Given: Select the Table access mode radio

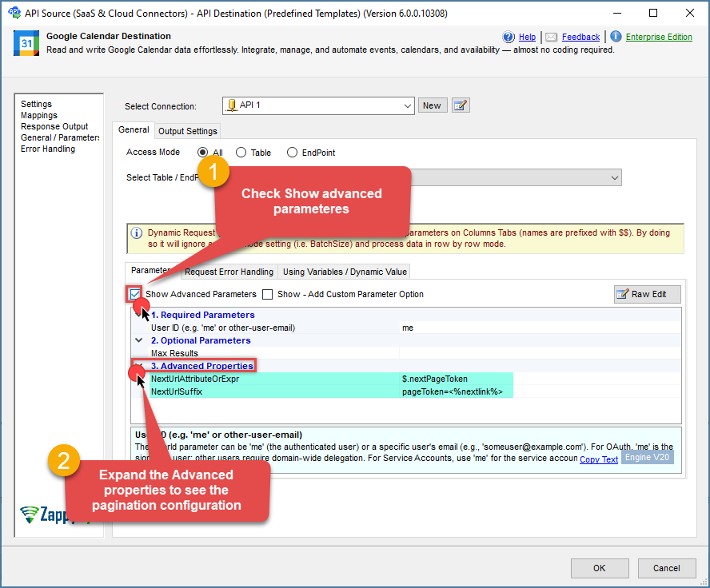Looking at the screenshot, I should (x=241, y=153).
